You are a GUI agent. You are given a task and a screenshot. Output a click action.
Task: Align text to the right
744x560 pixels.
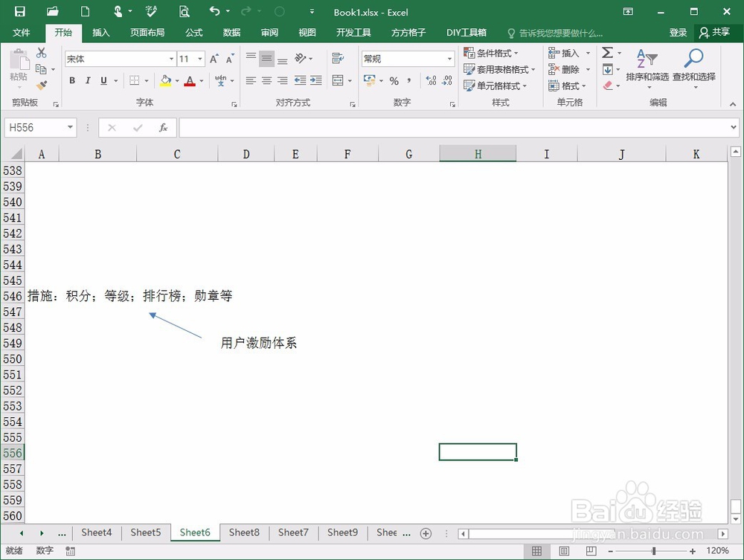pyautogui.click(x=282, y=80)
